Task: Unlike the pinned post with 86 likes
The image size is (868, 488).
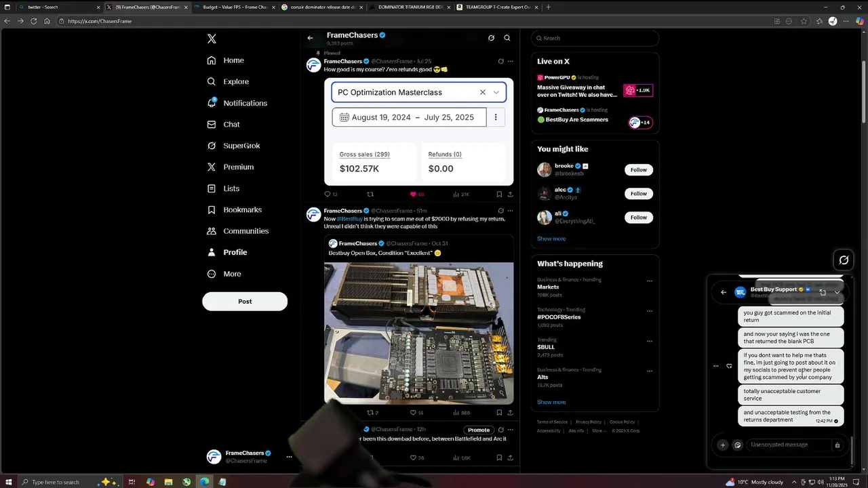Action: tap(417, 194)
